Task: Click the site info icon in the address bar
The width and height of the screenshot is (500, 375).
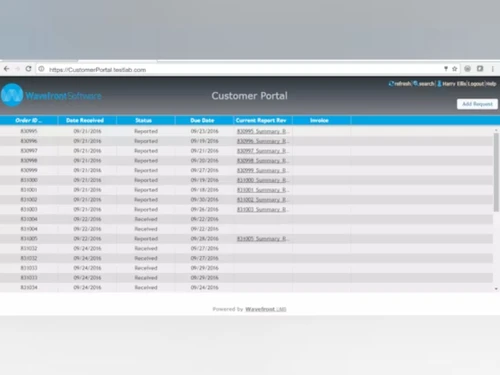Action: coord(41,69)
